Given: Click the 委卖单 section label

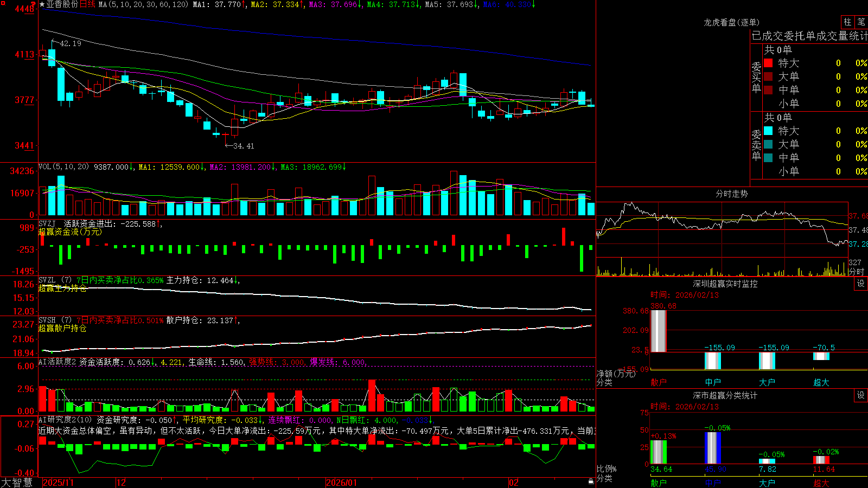Looking at the screenshot, I should tap(756, 145).
